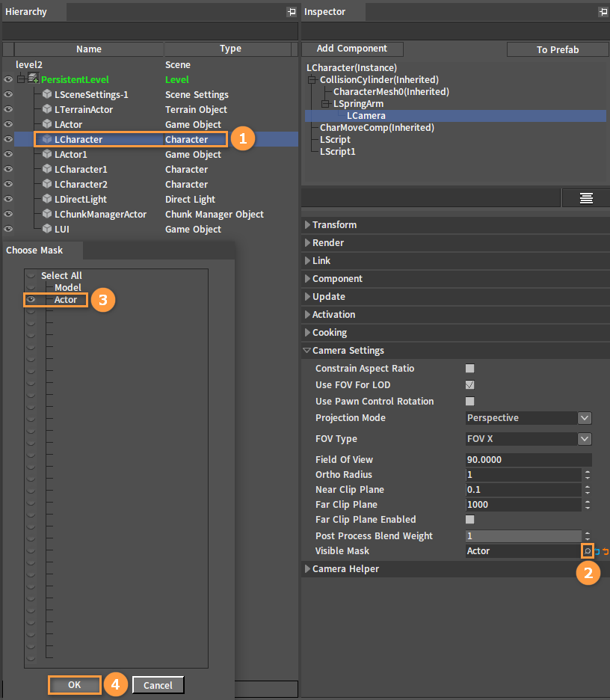Enable Far Clip Plane Enabled checkbox
Image resolution: width=610 pixels, height=700 pixels.
[x=470, y=519]
